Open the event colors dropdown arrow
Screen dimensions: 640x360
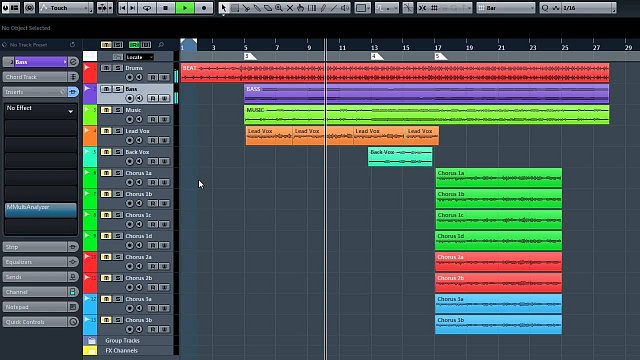[368, 8]
